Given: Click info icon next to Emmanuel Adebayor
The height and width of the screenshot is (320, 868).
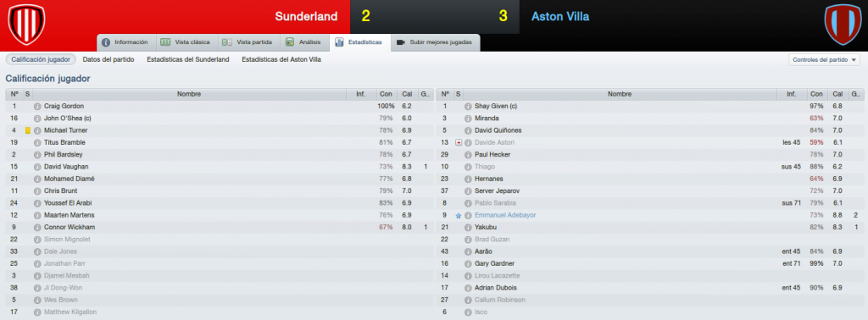Looking at the screenshot, I should (x=468, y=216).
